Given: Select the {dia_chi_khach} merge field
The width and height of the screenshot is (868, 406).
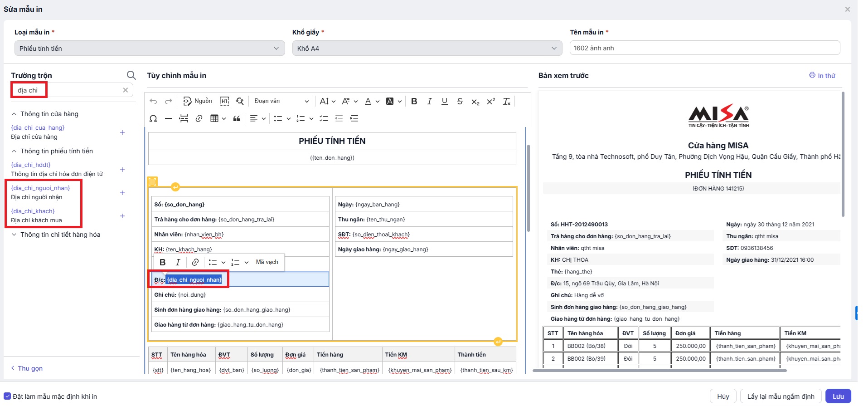Looking at the screenshot, I should (x=33, y=211).
